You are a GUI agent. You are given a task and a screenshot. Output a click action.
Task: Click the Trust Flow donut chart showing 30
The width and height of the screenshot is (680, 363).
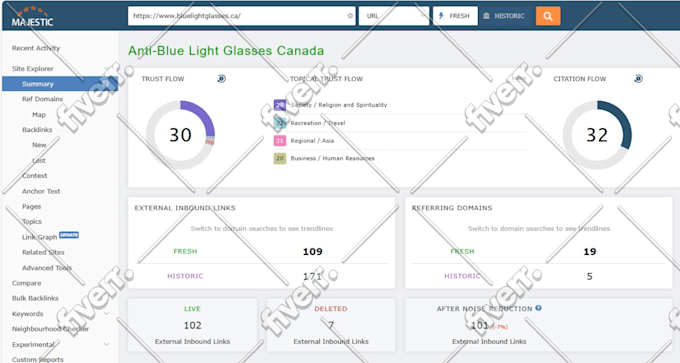[180, 135]
